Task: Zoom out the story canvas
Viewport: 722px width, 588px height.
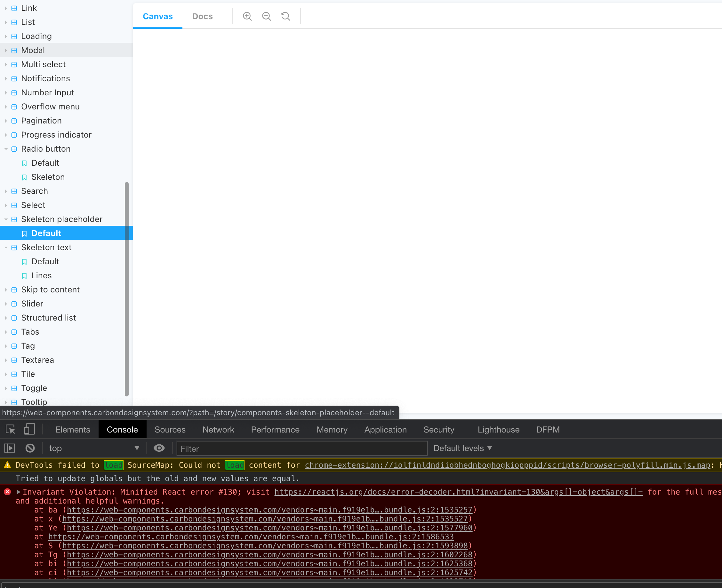Action: click(x=266, y=16)
